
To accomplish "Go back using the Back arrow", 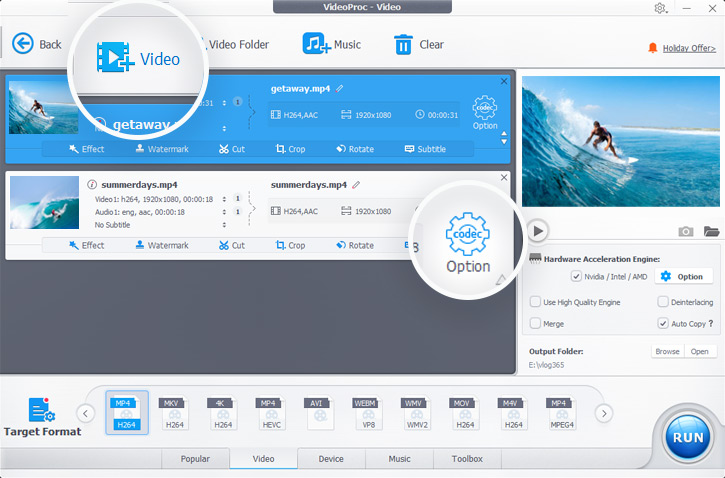I will pos(37,44).
